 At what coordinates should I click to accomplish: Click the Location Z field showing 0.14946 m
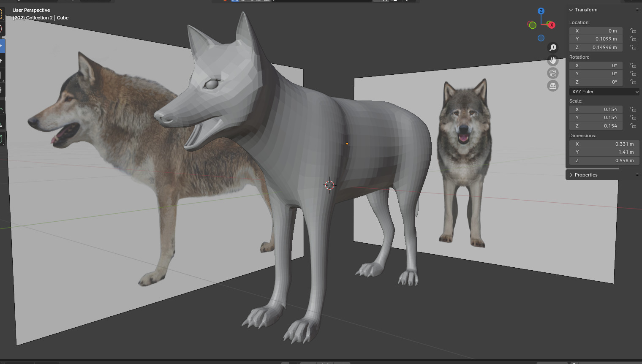click(x=596, y=47)
